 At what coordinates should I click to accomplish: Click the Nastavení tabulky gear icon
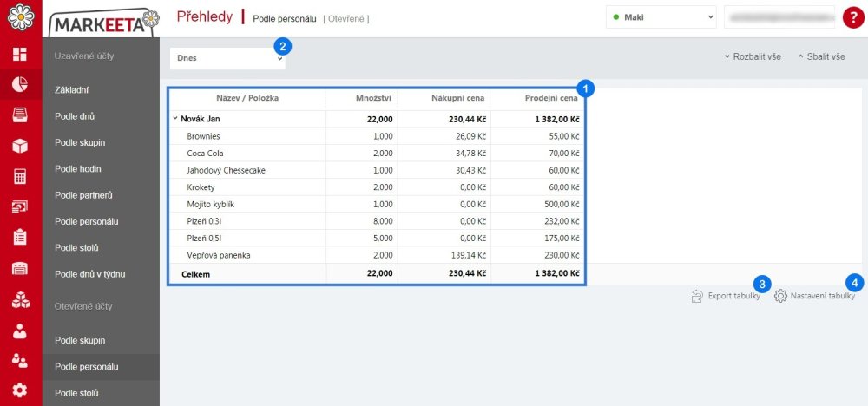[x=780, y=297]
